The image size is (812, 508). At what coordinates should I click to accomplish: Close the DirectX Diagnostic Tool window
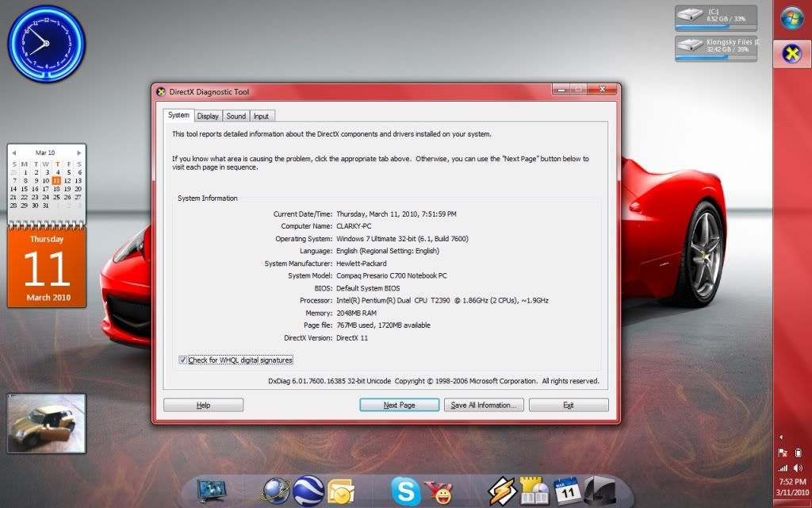click(603, 90)
